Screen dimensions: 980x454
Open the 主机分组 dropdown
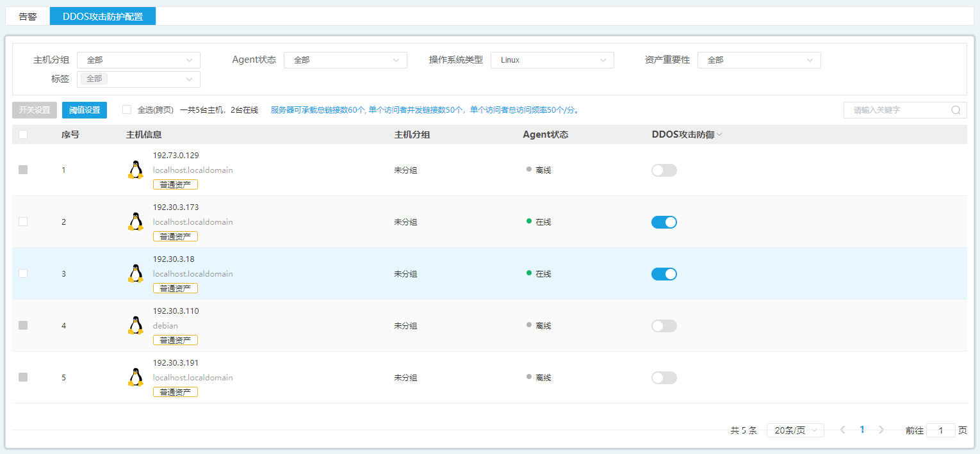[x=138, y=60]
